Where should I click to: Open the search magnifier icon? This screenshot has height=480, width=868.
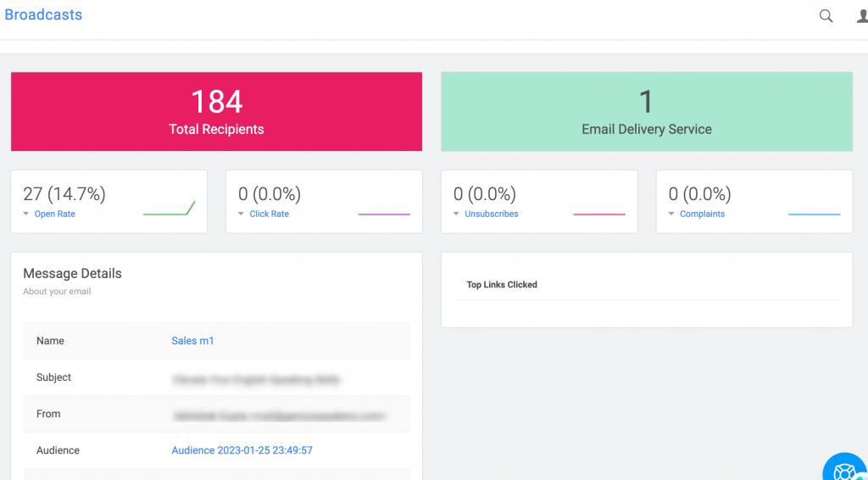click(x=826, y=16)
